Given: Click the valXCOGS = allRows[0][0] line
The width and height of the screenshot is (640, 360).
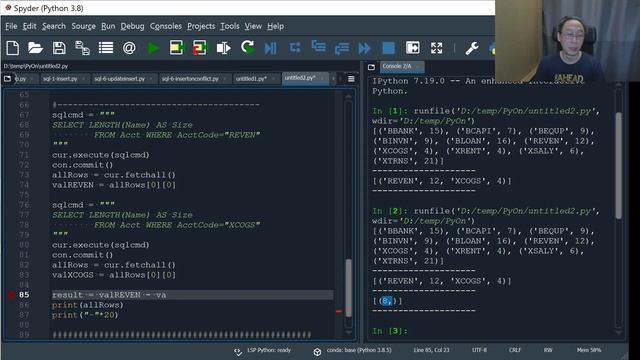Looking at the screenshot, I should click(x=113, y=275).
